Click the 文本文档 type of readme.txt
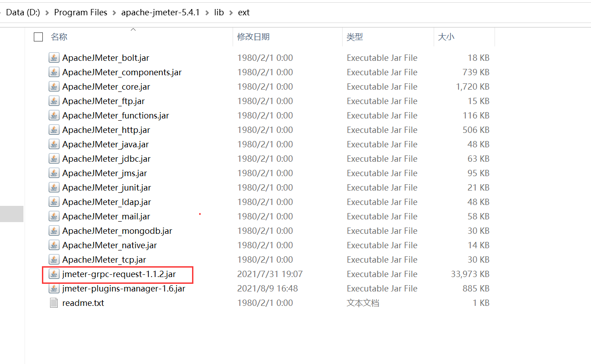Viewport: 591px width, 364px height. pos(363,303)
